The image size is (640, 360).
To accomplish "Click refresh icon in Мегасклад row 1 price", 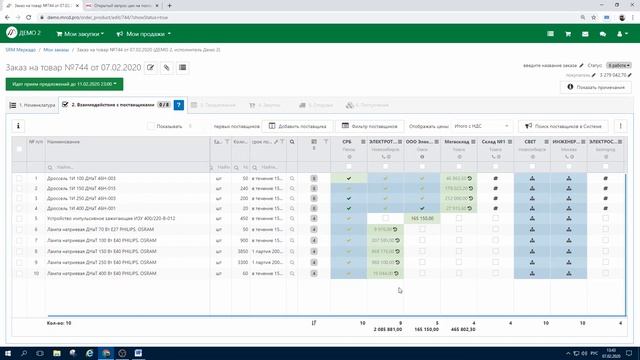I will (470, 178).
